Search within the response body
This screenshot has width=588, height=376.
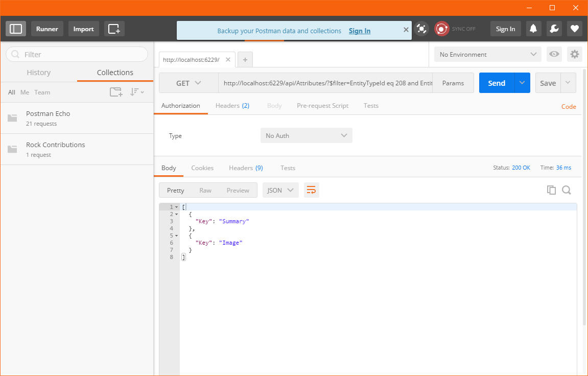567,190
